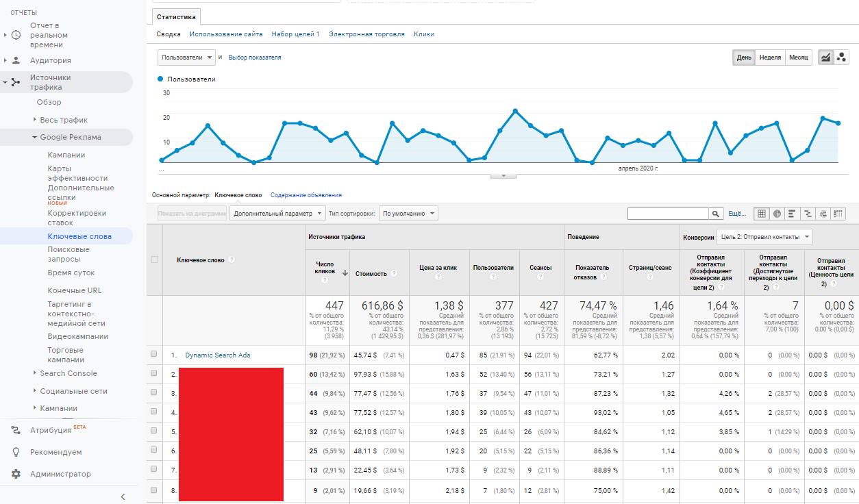Tick checkbox for Dynamic Search Ads row
The width and height of the screenshot is (859, 504).
(x=154, y=354)
